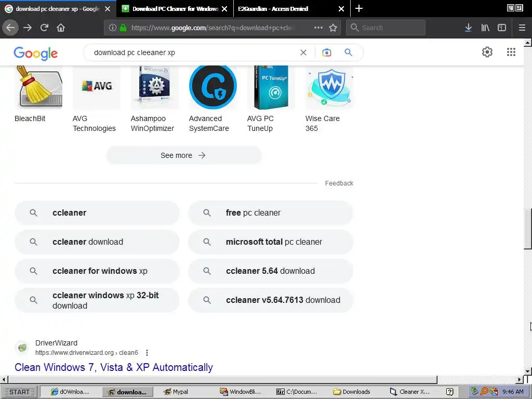Switch to Download PC Cleaner for Windows tab
The height and width of the screenshot is (399, 532).
pyautogui.click(x=175, y=9)
